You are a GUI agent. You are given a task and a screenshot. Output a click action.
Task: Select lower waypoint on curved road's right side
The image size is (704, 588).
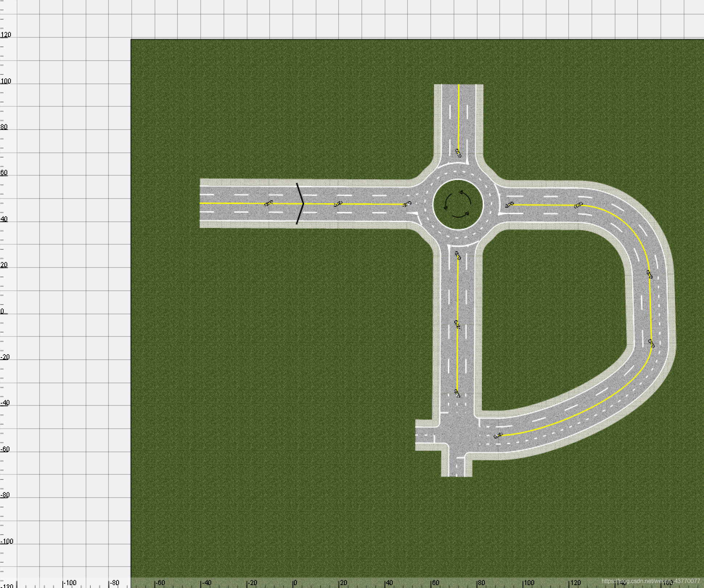coord(651,343)
